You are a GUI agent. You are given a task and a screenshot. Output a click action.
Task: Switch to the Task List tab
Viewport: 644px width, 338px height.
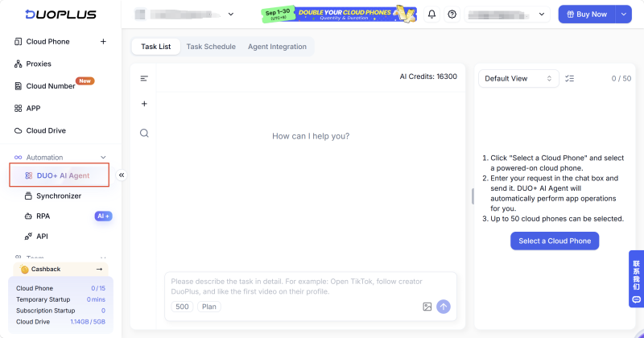pyautogui.click(x=155, y=47)
